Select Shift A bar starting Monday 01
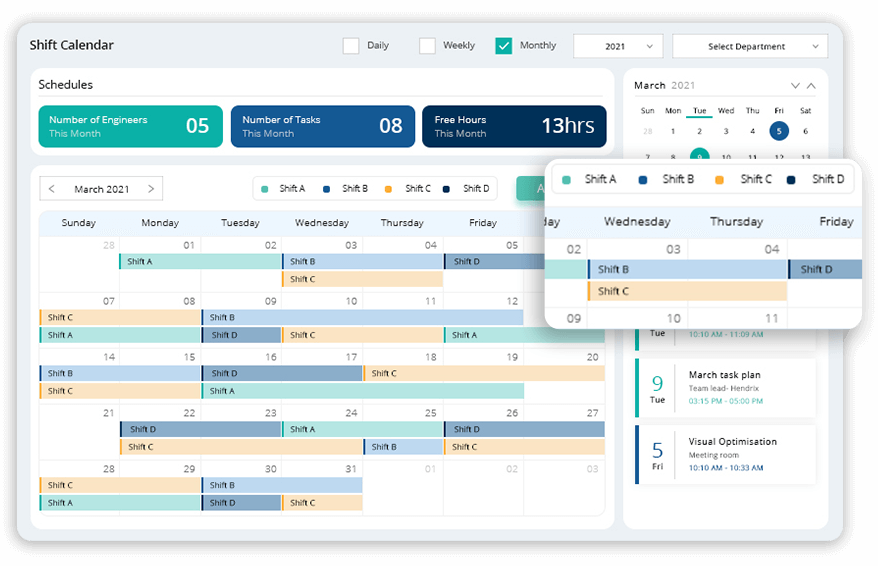Image resolution: width=878 pixels, height=566 pixels. [x=200, y=262]
